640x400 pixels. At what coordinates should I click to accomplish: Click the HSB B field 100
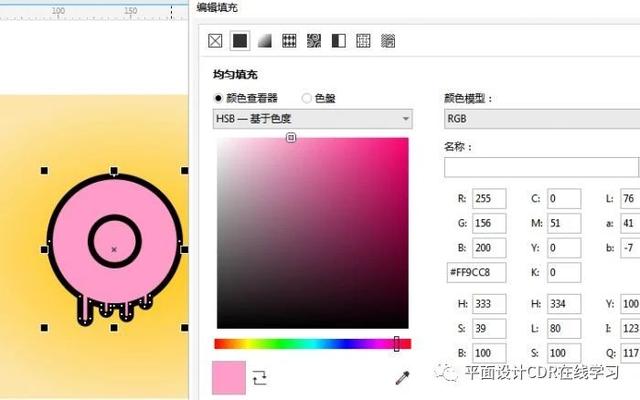489,353
